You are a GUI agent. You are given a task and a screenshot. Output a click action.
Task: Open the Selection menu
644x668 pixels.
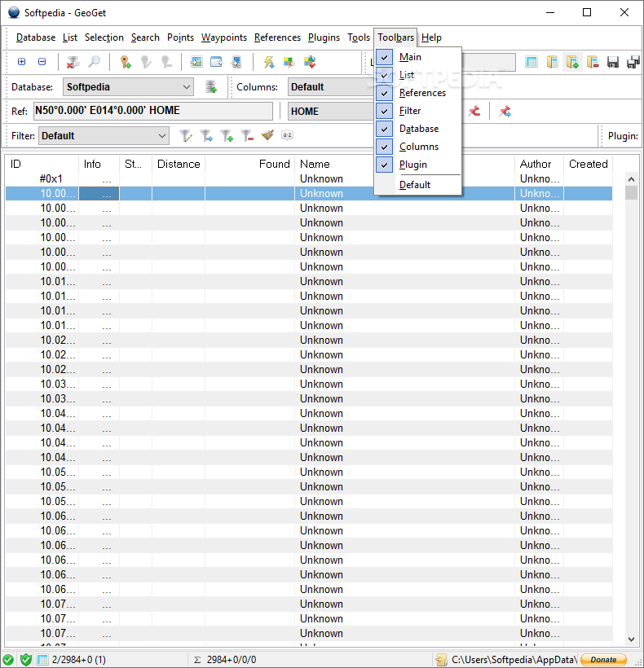coord(104,37)
